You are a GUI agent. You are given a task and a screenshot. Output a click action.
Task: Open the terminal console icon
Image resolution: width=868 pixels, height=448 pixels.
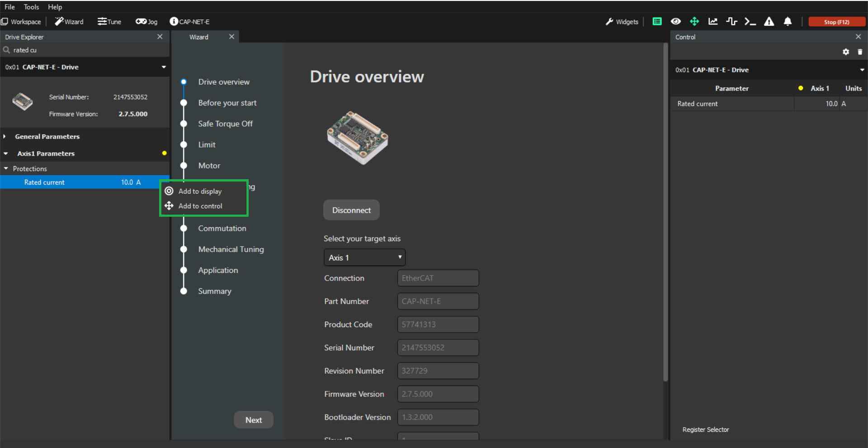click(750, 21)
